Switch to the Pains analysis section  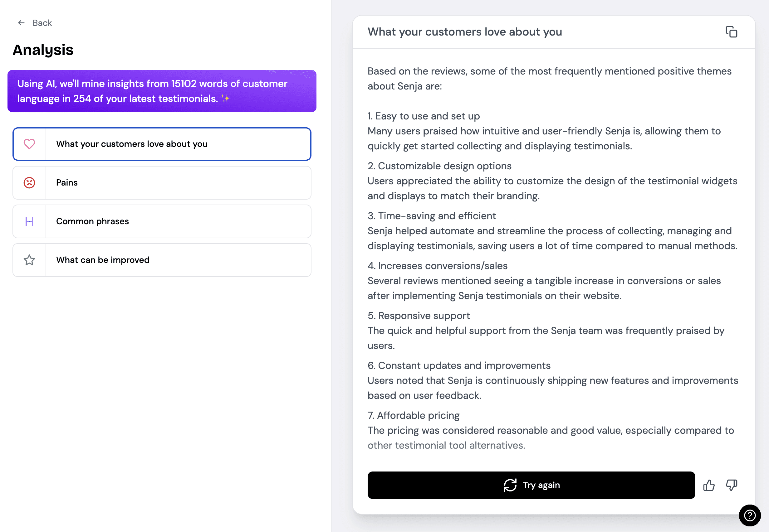pos(162,183)
